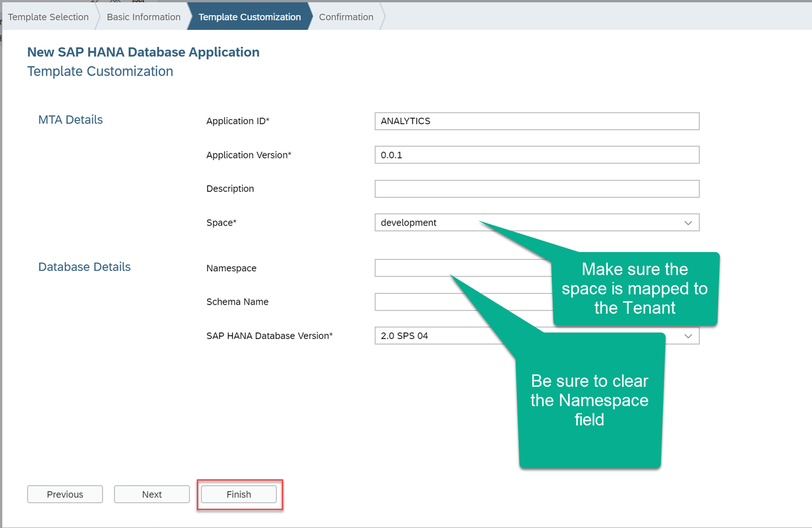Click the Application ID* label

238,121
